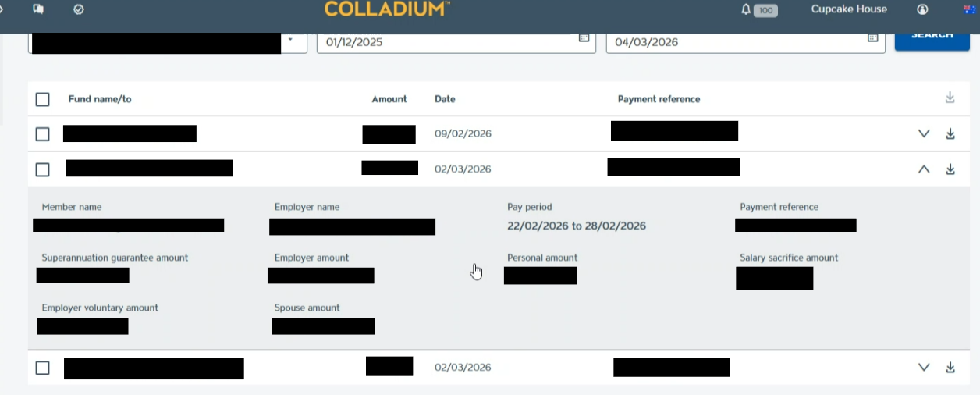
Task: Click the download icon in the bottom row
Action: (950, 367)
